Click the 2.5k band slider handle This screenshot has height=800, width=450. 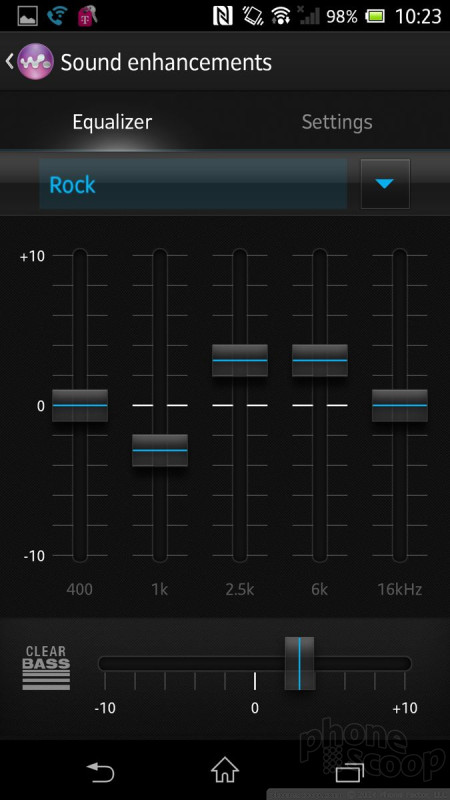(x=240, y=360)
